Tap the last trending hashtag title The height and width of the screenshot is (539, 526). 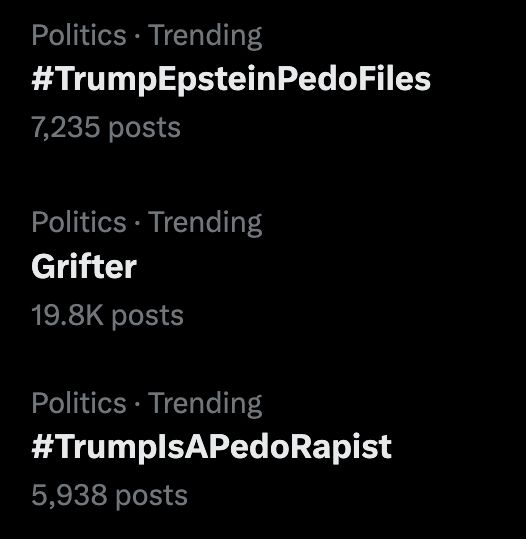[211, 448]
